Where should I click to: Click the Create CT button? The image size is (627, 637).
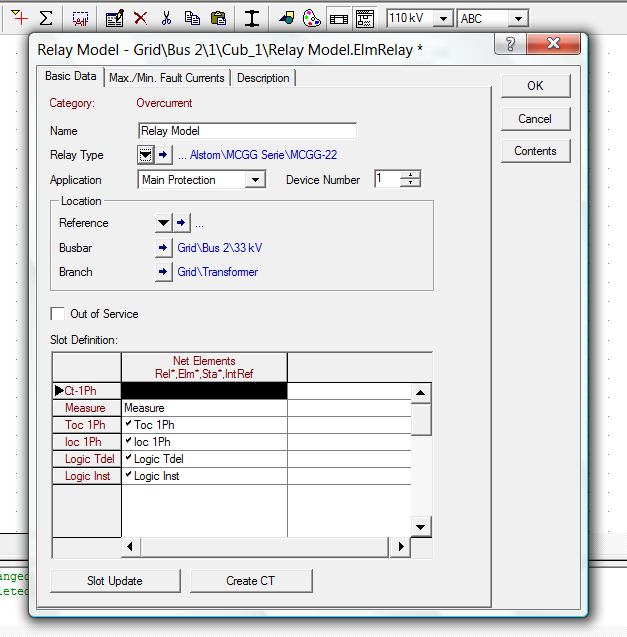[x=251, y=581]
